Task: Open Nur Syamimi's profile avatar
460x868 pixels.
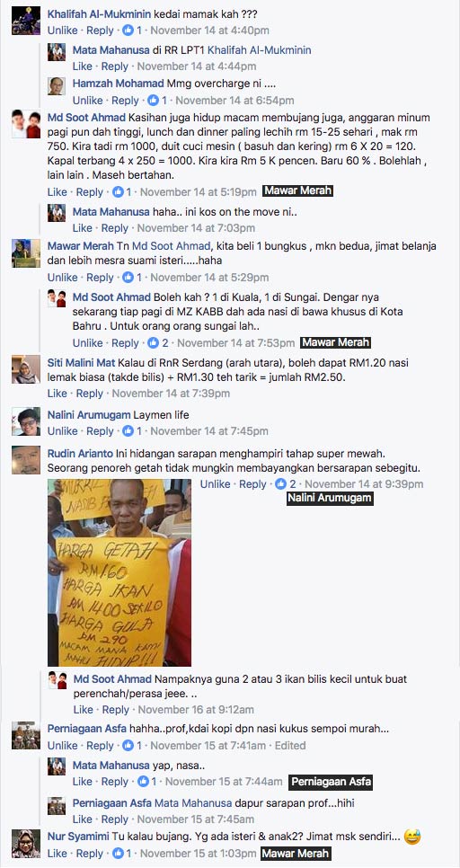Action: tap(26, 844)
